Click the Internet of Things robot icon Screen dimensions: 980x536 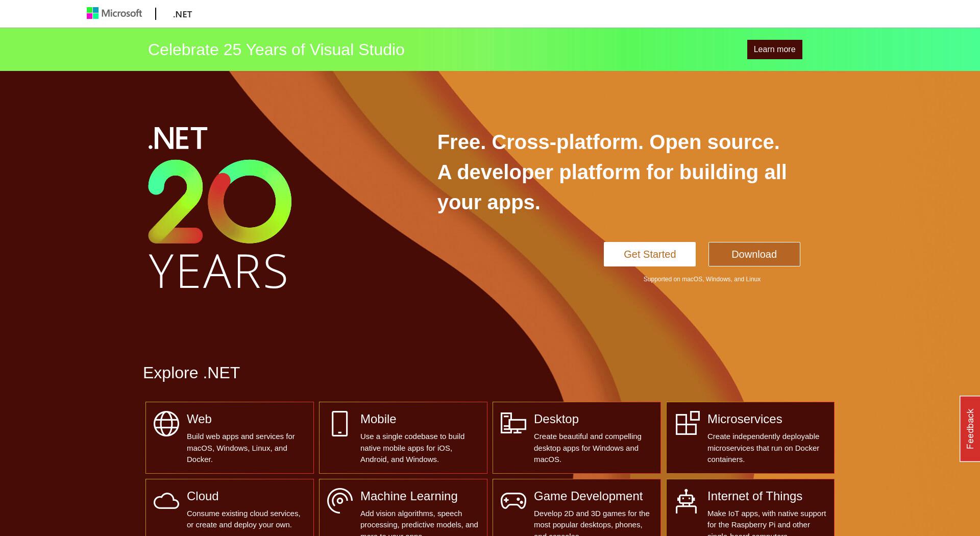686,501
